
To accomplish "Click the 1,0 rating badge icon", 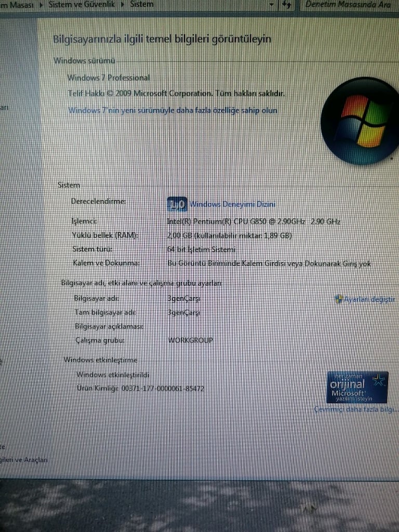I will (x=177, y=204).
